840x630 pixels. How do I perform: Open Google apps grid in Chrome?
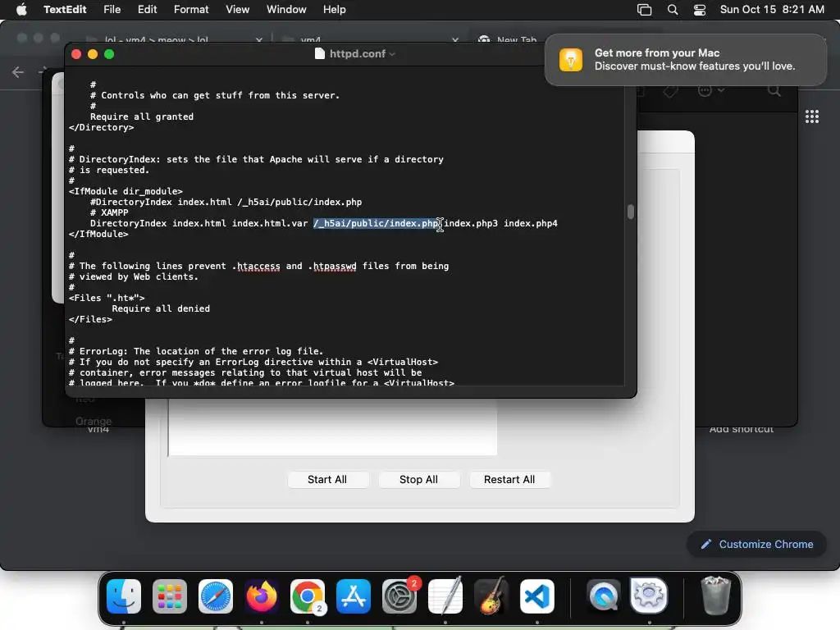[x=811, y=116]
